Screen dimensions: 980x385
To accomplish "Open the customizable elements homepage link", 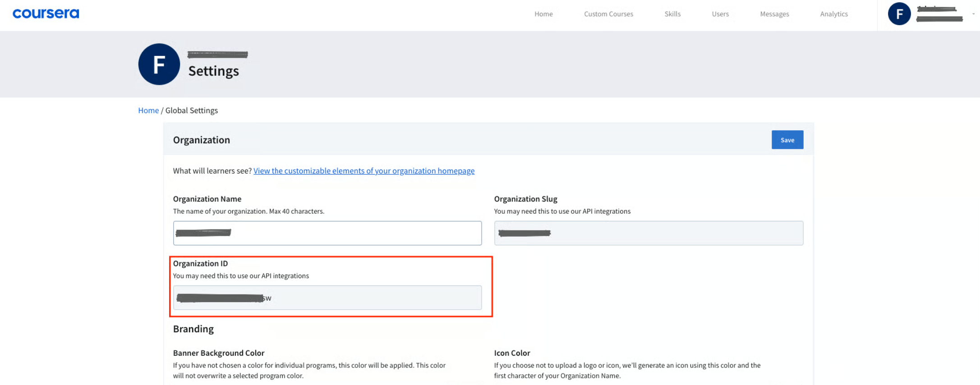I will click(364, 171).
